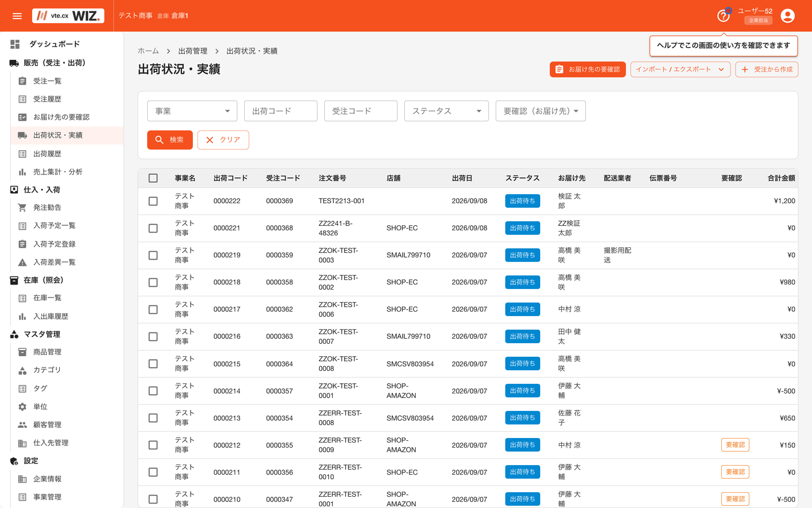Click the 商品管理 box icon
812x508 pixels.
[x=23, y=352]
